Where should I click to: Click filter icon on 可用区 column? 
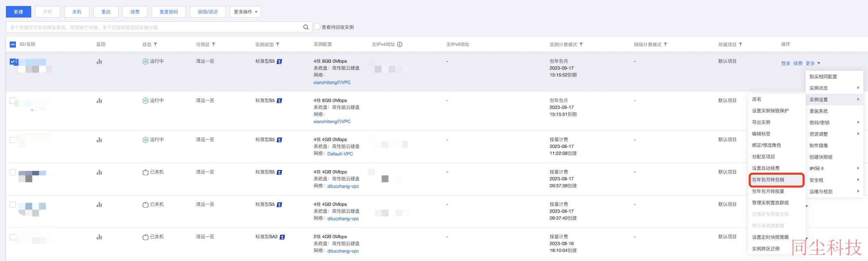214,45
